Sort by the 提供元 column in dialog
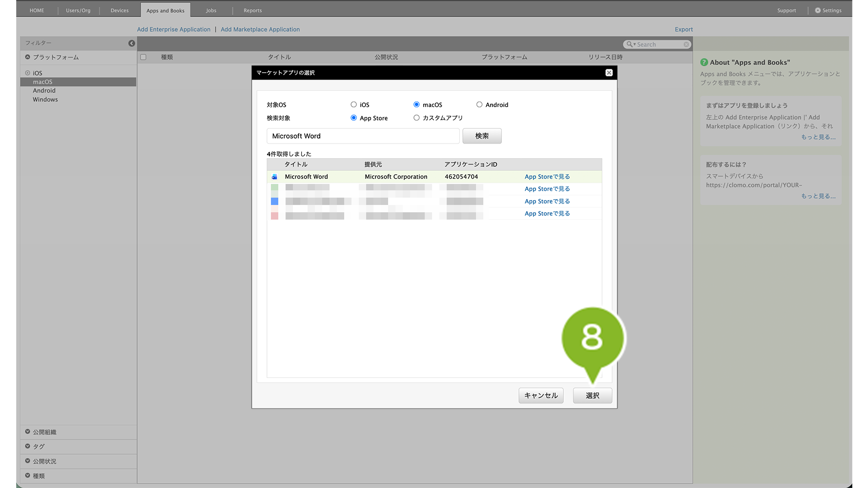Screen dimensions: 868x488 point(373,164)
